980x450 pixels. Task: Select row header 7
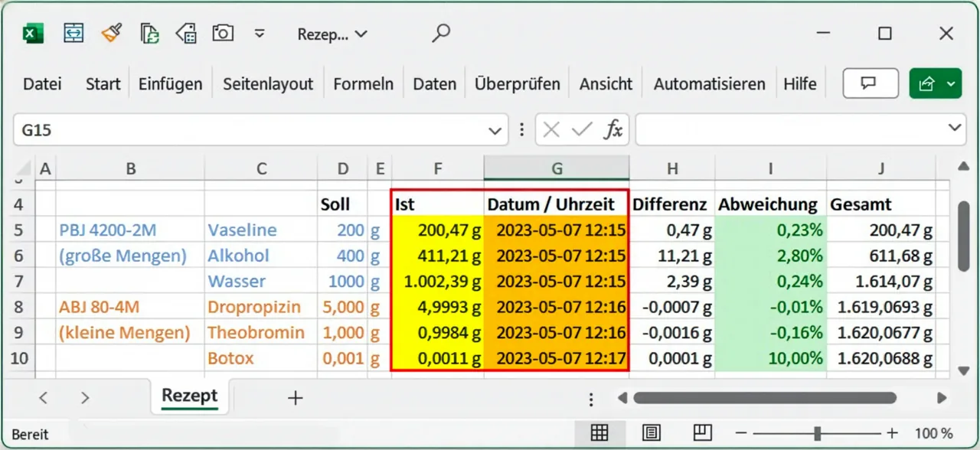pos(18,282)
